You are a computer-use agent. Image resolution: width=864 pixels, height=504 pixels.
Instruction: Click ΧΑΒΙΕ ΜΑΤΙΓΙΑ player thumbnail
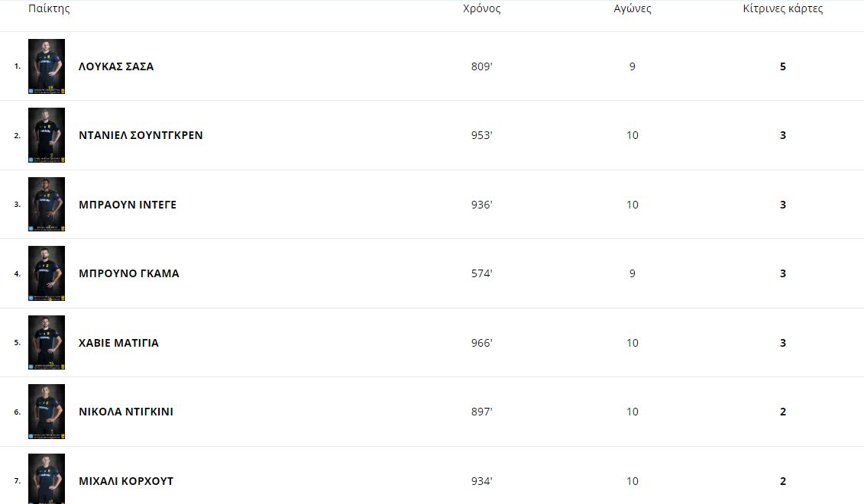(x=47, y=343)
